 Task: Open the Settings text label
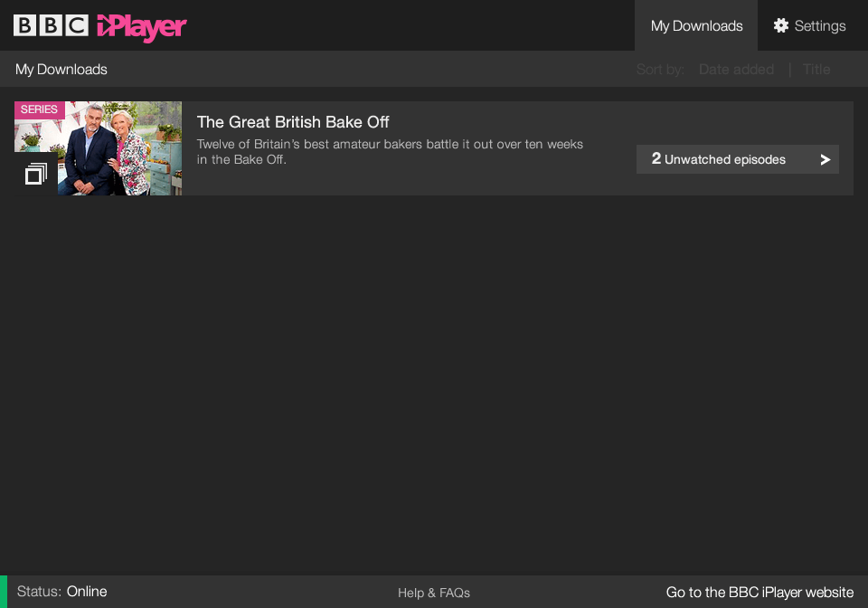click(x=820, y=26)
